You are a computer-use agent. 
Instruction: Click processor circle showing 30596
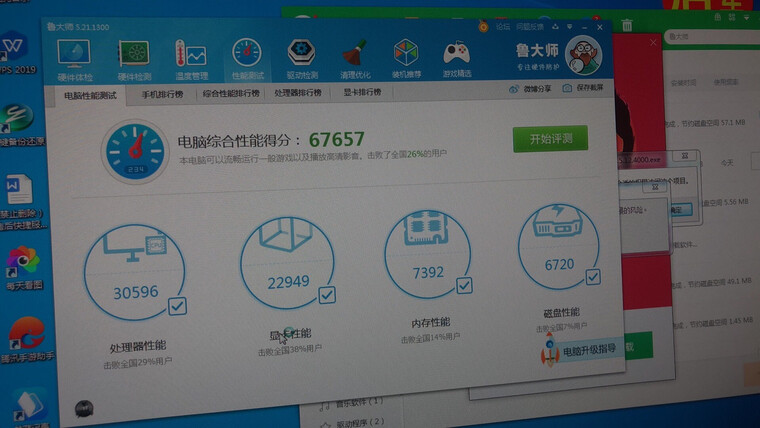[x=135, y=273]
